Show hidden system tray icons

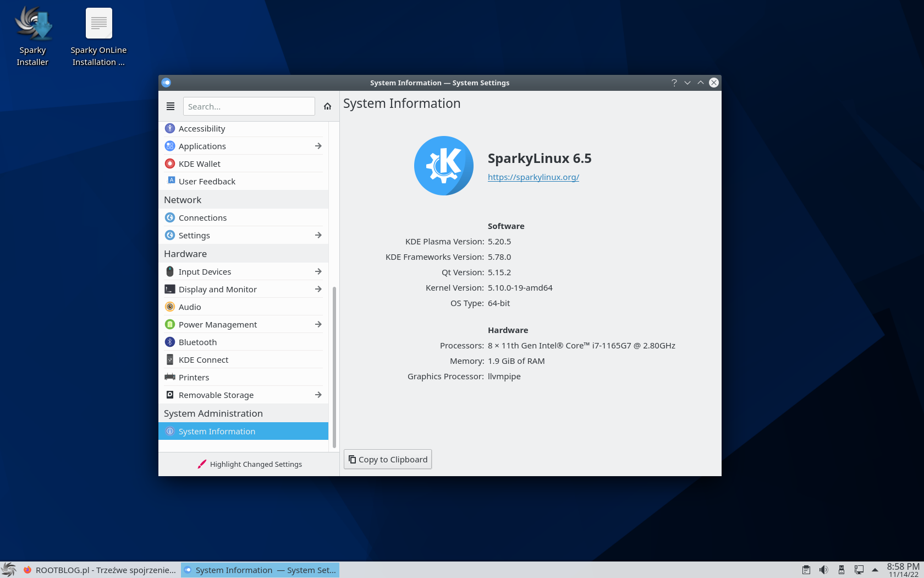[875, 570]
